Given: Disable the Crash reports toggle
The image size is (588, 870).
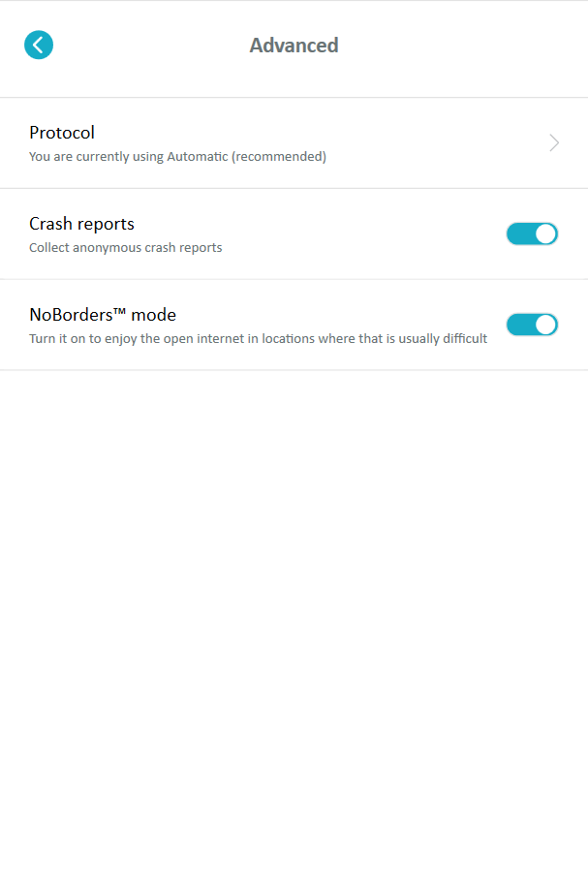Looking at the screenshot, I should coord(532,233).
